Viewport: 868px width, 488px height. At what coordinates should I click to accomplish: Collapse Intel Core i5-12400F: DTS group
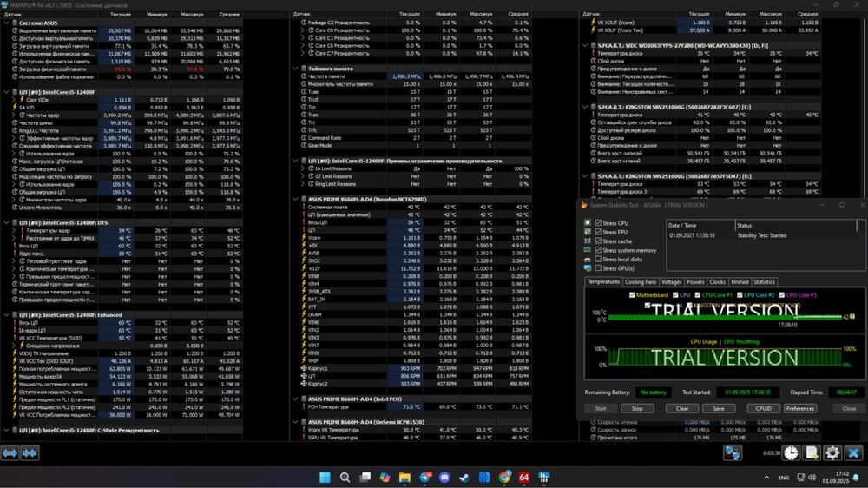[7, 222]
